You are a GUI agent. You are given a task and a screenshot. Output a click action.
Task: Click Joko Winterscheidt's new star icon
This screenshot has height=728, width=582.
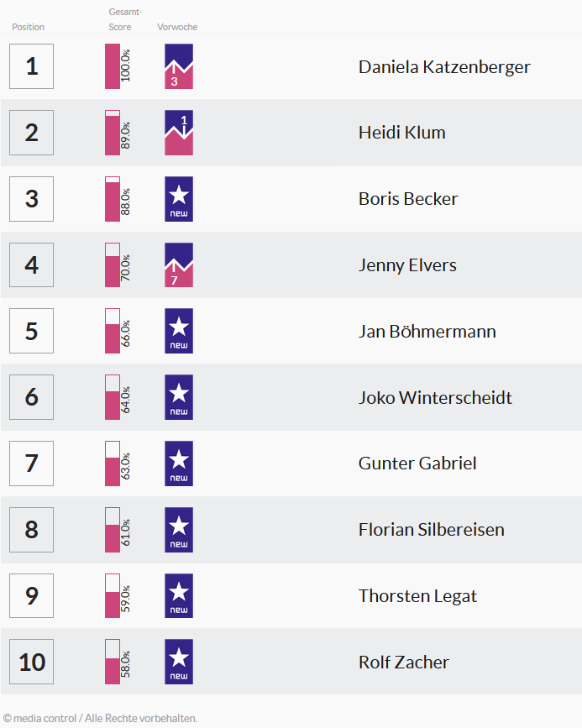pos(179,397)
